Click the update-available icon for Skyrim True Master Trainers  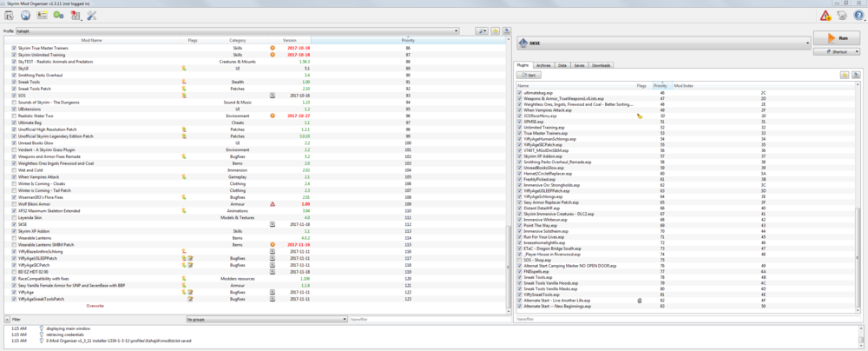point(272,49)
